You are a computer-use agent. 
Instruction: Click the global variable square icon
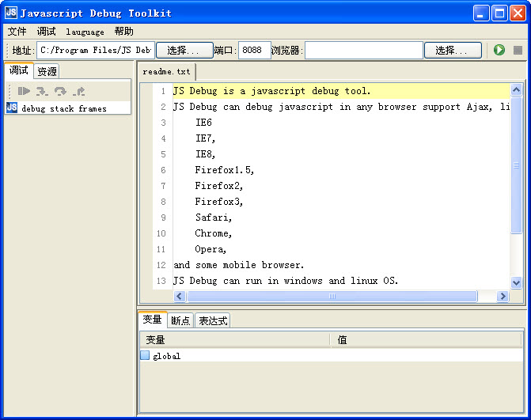[145, 355]
